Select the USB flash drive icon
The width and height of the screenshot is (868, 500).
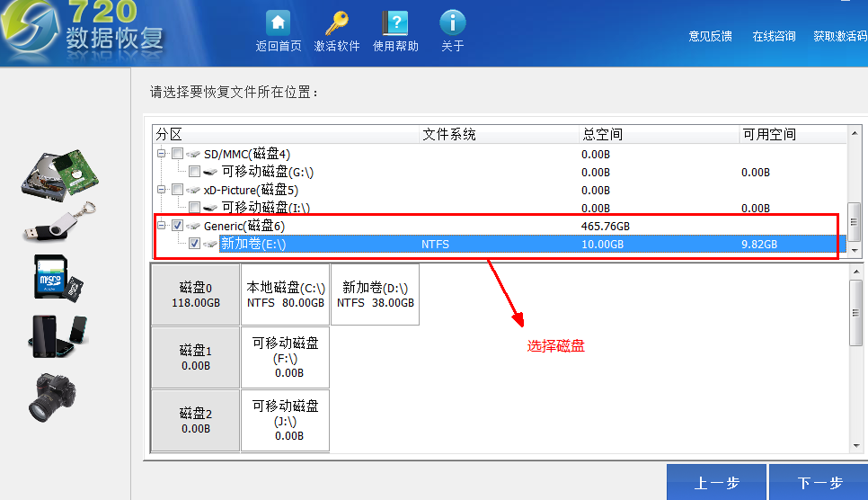(x=60, y=222)
